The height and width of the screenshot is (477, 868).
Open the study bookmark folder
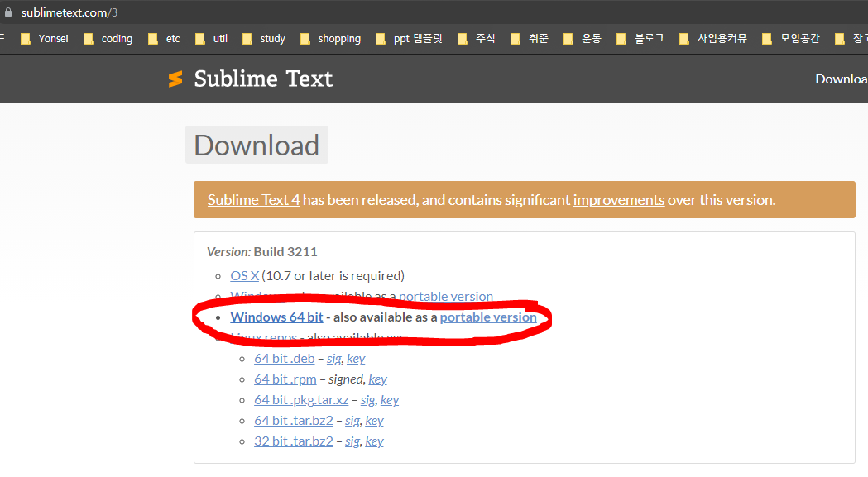pyautogui.click(x=264, y=39)
